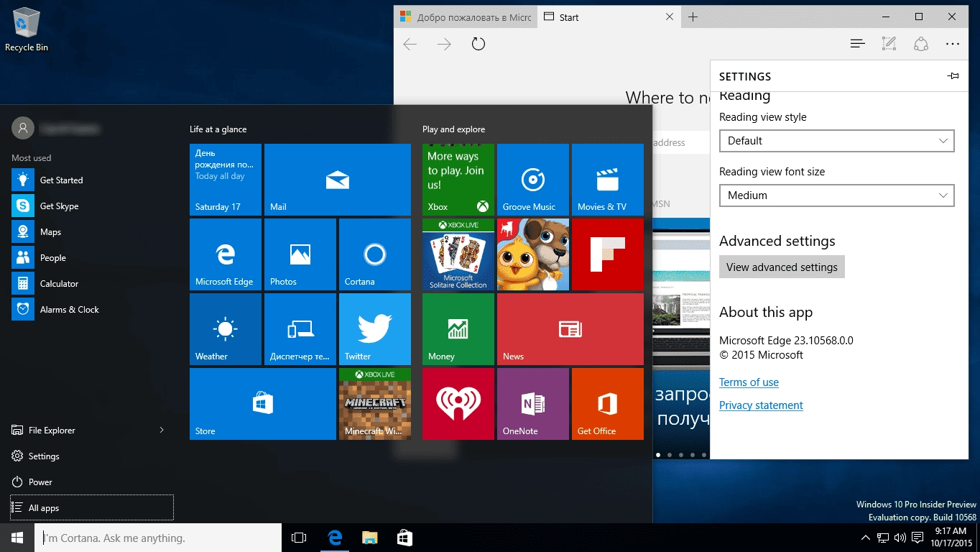Screen dimensions: 980x552
Task: Open the Money tile
Action: click(458, 329)
